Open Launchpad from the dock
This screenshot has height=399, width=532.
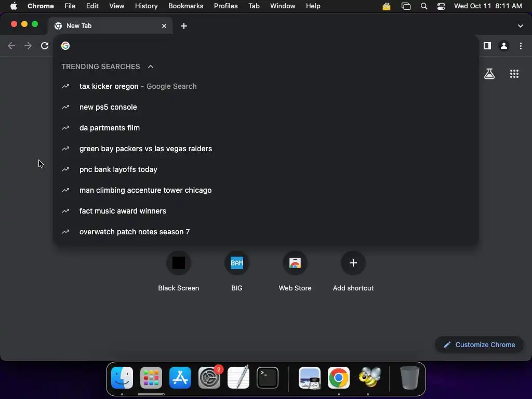click(151, 378)
